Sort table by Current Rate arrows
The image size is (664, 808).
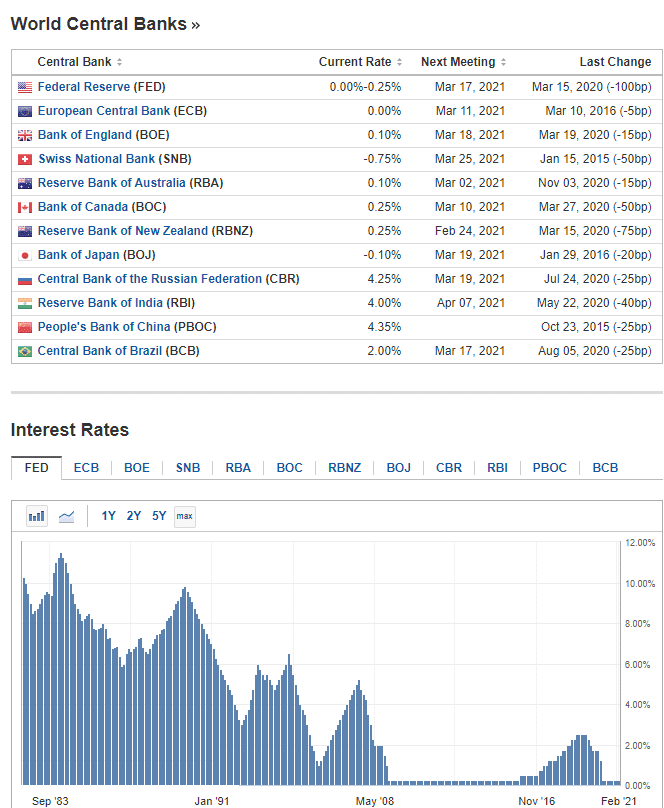click(399, 62)
